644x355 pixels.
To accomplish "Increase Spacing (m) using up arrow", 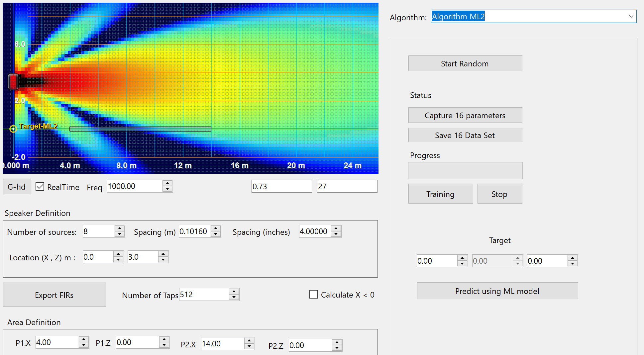I will 216,228.
